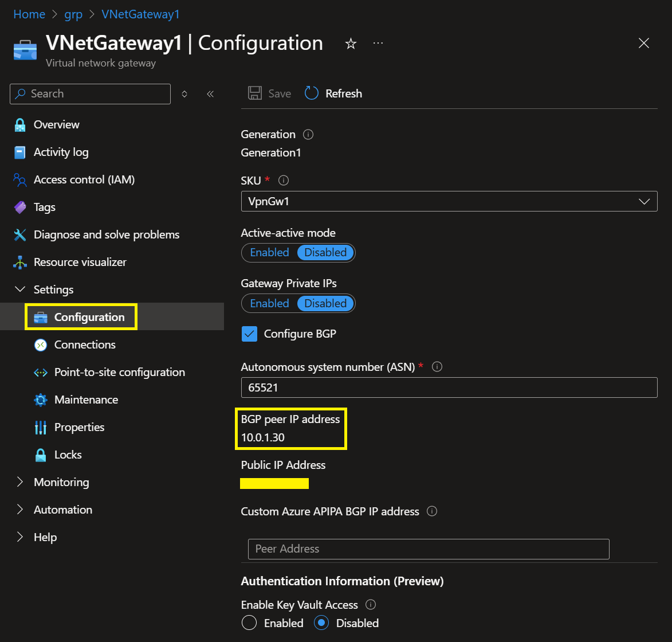Screen dimensions: 672x642
Task: Click the Custom Azure APIPA info icon
Action: [x=432, y=511]
